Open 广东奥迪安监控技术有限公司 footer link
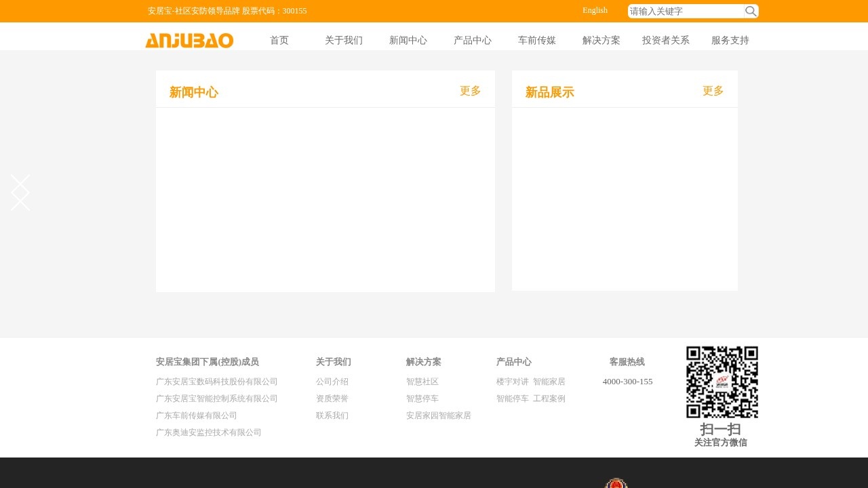 coord(209,432)
